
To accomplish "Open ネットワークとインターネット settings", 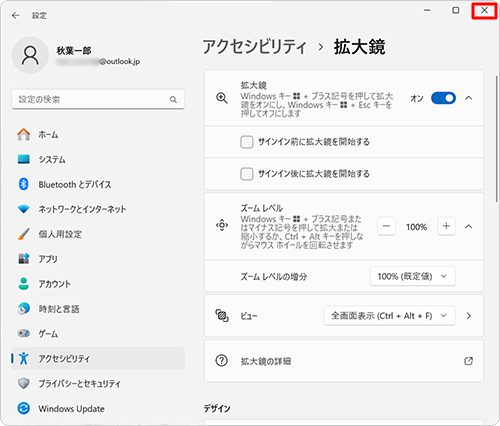I will point(98,209).
